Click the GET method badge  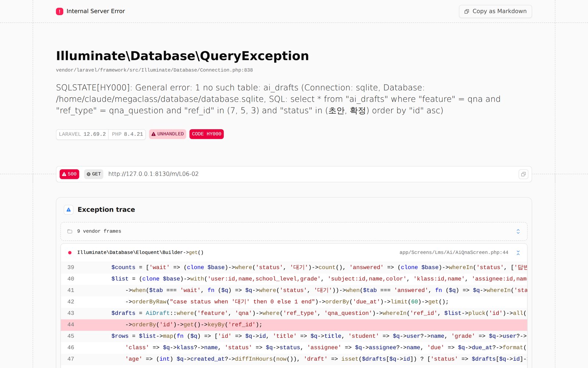tap(94, 174)
